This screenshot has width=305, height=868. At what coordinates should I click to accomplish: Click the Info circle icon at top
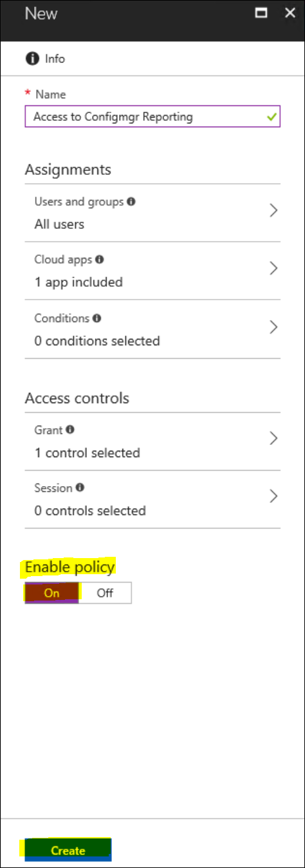tap(32, 59)
